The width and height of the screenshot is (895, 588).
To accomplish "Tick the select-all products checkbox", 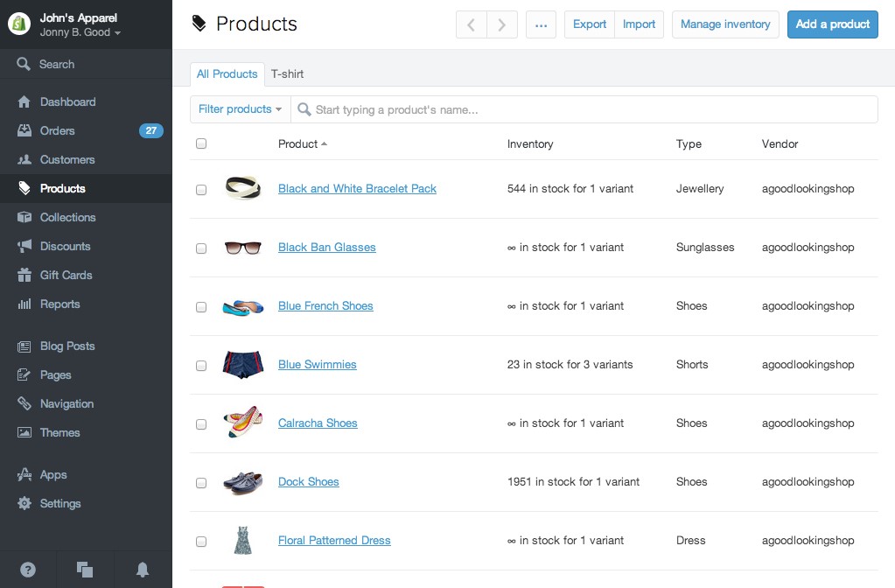I will click(201, 143).
